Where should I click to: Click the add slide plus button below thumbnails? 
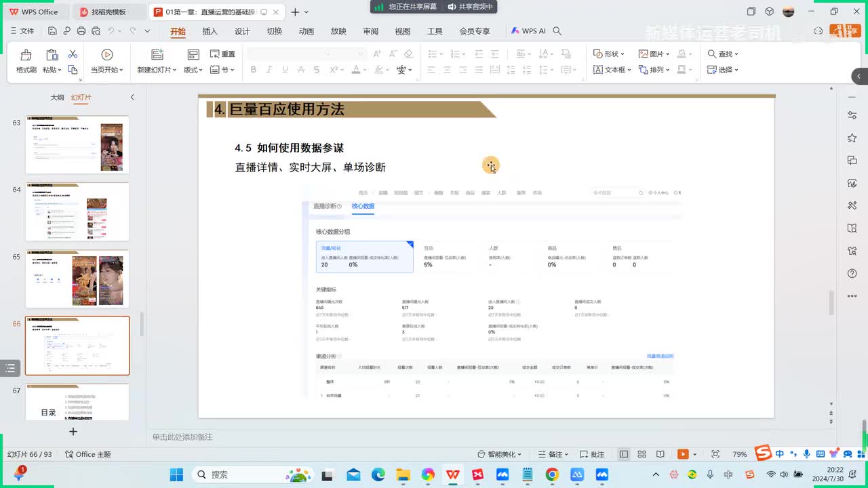click(x=73, y=431)
